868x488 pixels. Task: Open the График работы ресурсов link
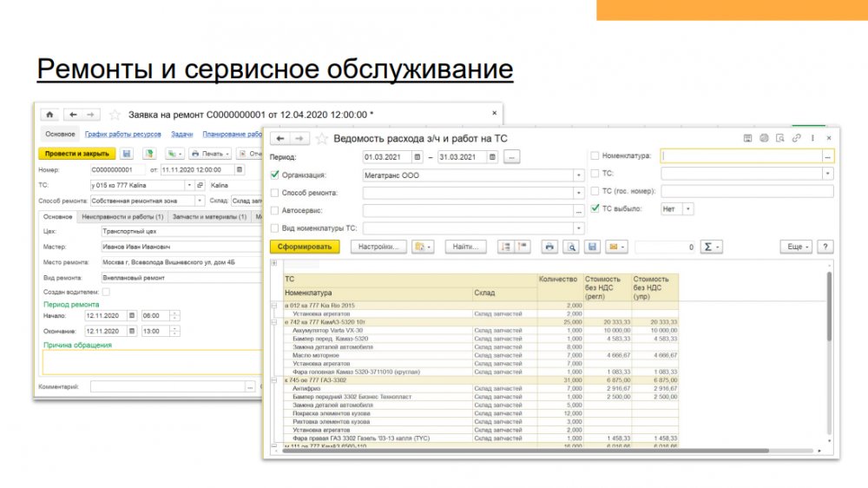[122, 134]
